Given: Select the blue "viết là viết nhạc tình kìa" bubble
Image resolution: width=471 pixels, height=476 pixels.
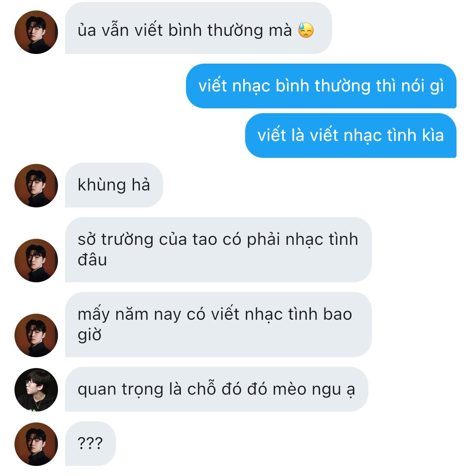Looking at the screenshot, I should (x=351, y=135).
